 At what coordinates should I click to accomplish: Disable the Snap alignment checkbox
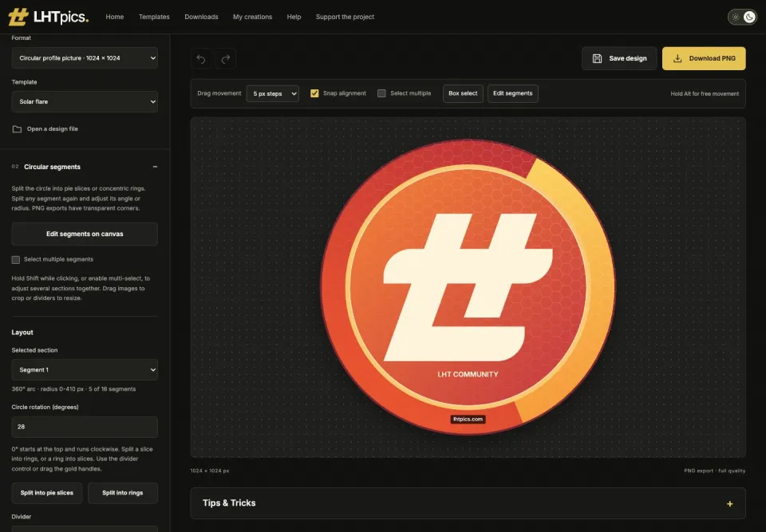314,93
